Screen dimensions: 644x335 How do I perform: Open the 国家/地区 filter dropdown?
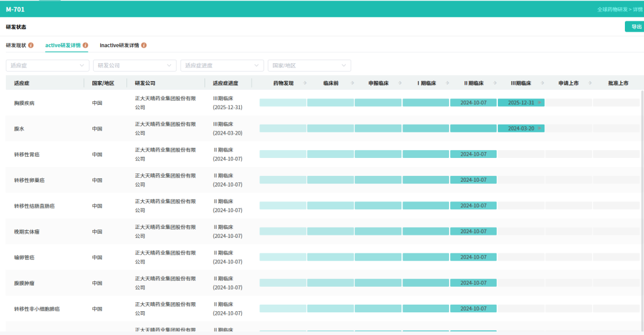tap(309, 66)
